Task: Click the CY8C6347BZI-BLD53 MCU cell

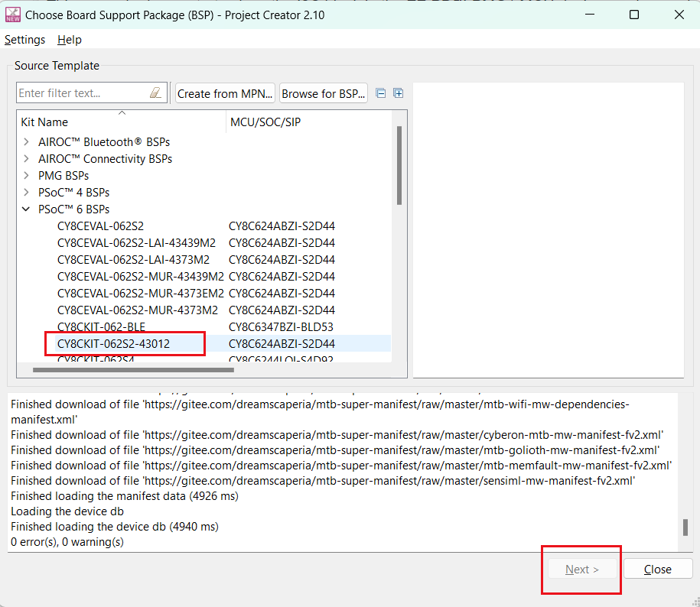Action: 281,327
